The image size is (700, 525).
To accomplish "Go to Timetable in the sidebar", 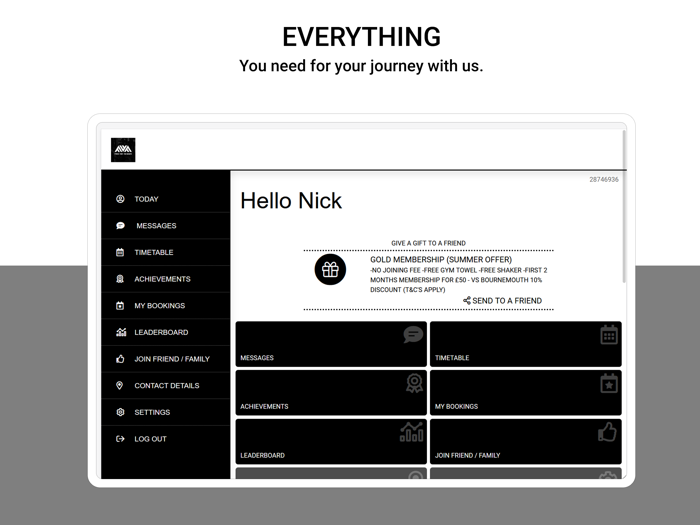I will point(166,252).
